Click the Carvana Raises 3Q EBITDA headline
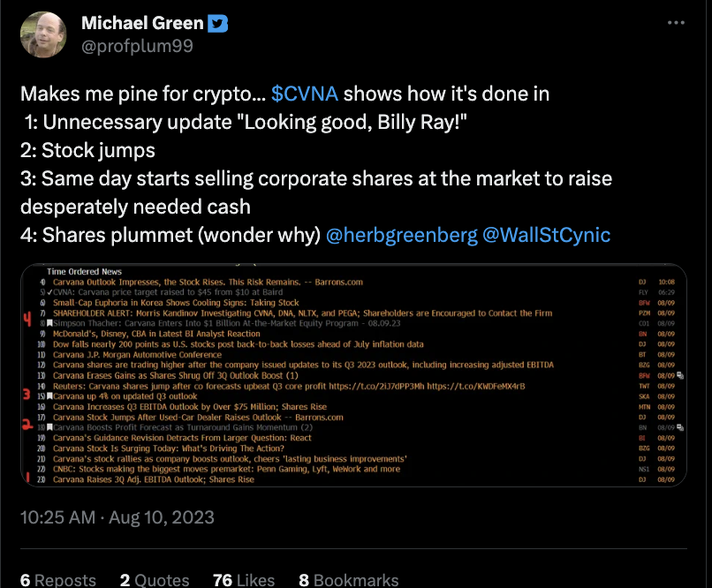Screen dimensions: 712x588 [154, 479]
